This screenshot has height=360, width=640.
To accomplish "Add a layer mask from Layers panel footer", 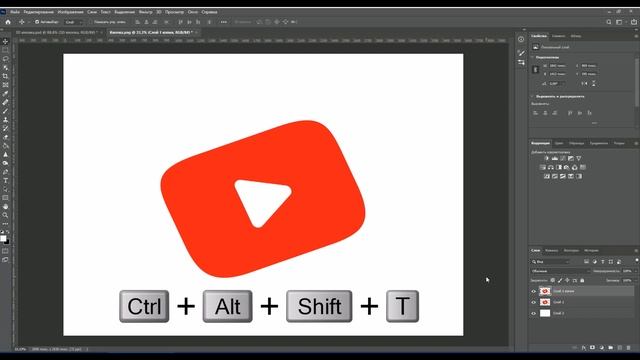I will point(592,348).
